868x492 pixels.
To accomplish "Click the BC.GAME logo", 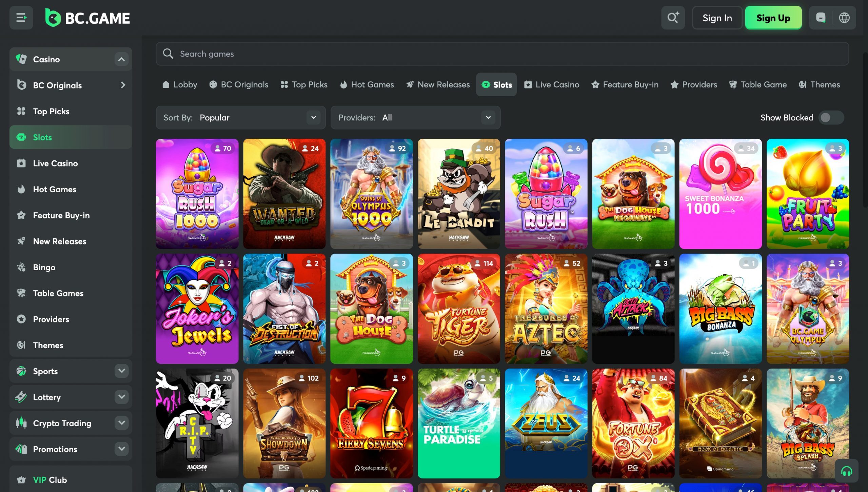I will tap(87, 18).
